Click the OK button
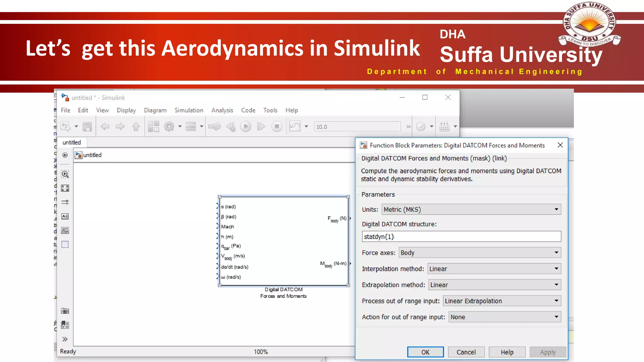The width and height of the screenshot is (644, 362). (x=425, y=352)
